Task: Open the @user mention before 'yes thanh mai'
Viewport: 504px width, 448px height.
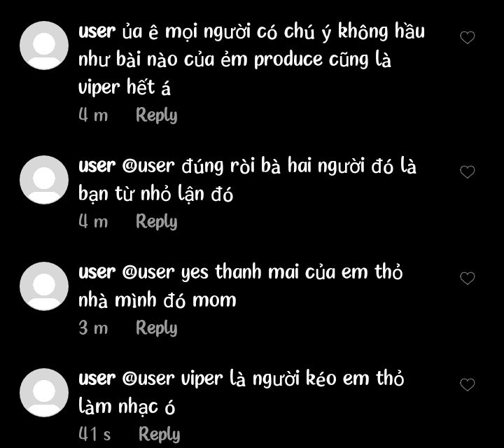Action: (148, 272)
